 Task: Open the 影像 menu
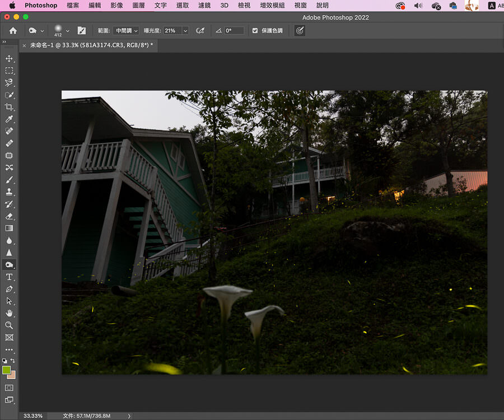click(116, 6)
